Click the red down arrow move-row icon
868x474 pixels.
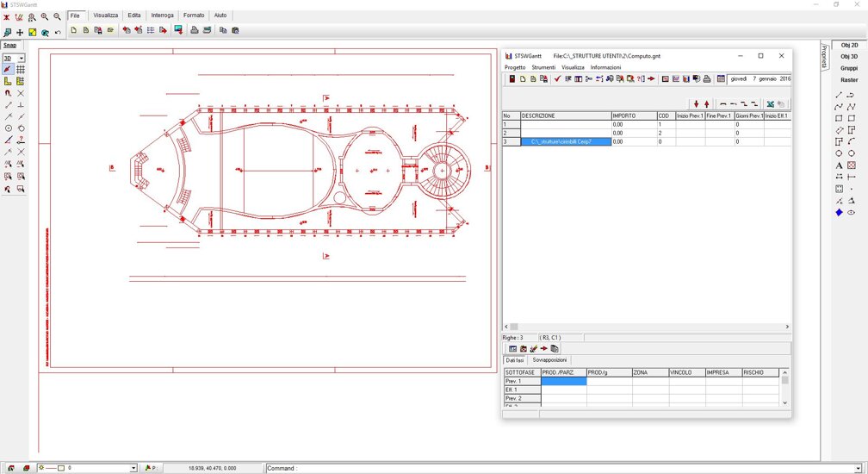coord(697,104)
